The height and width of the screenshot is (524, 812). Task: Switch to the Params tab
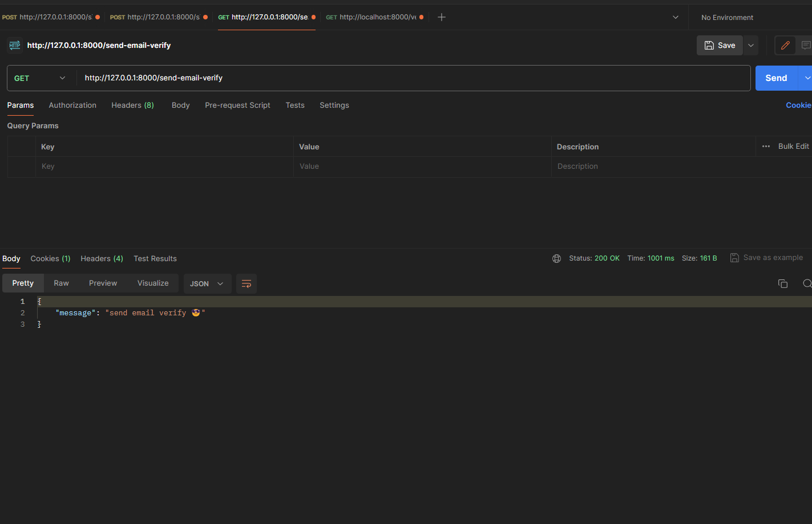21,105
